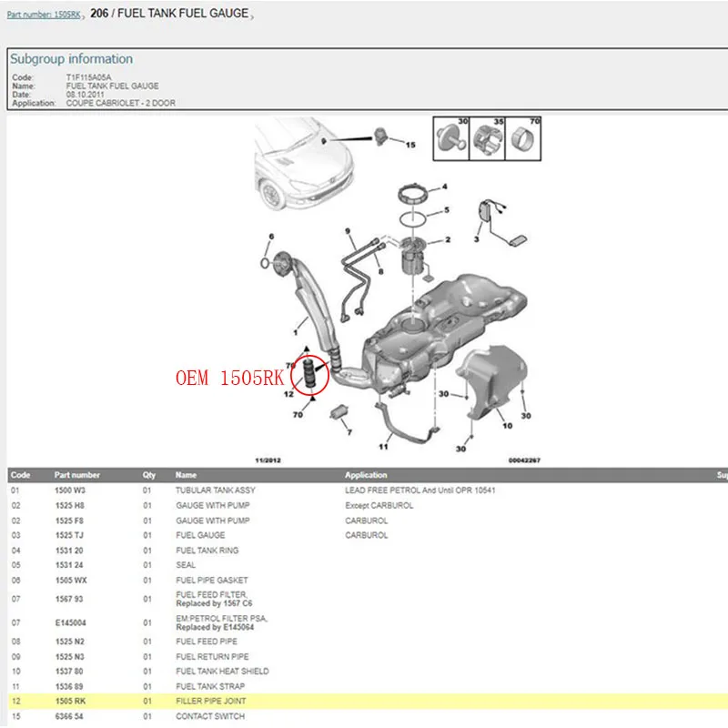
Task: Select the Subgroup information title
Action: (72, 59)
